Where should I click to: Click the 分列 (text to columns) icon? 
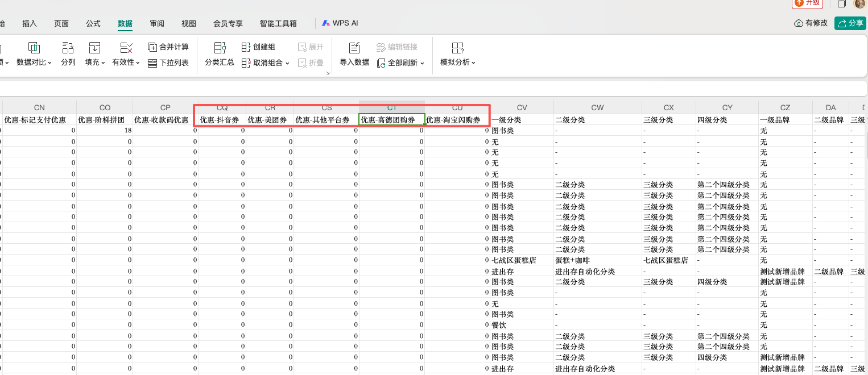[68, 48]
